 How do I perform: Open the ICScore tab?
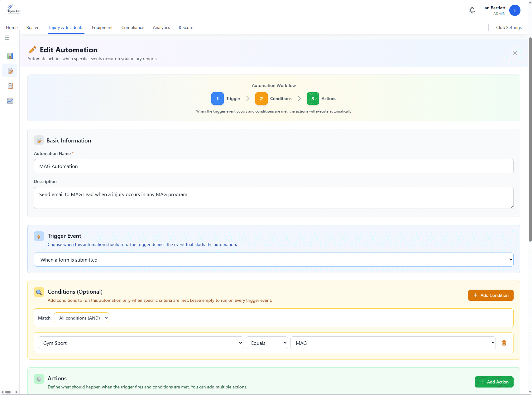(x=186, y=27)
